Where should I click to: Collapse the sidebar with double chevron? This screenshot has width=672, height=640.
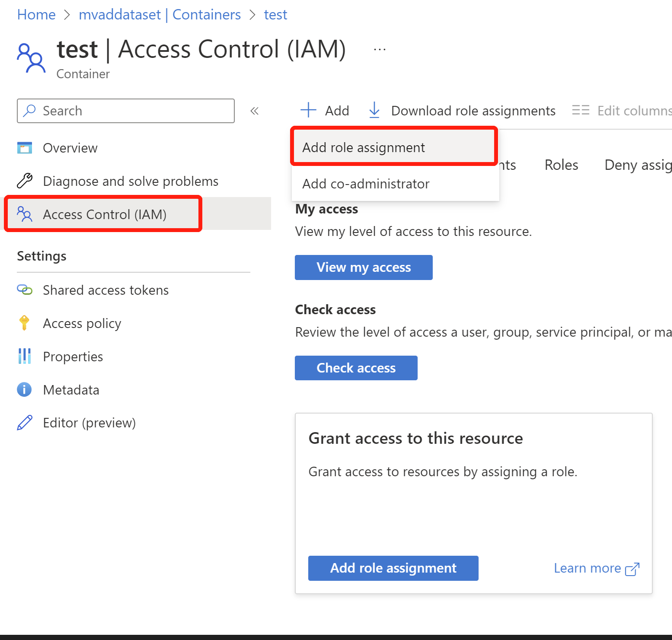254,111
